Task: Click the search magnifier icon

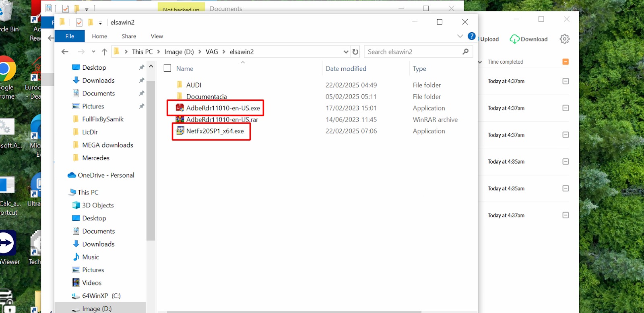Action: click(x=465, y=52)
